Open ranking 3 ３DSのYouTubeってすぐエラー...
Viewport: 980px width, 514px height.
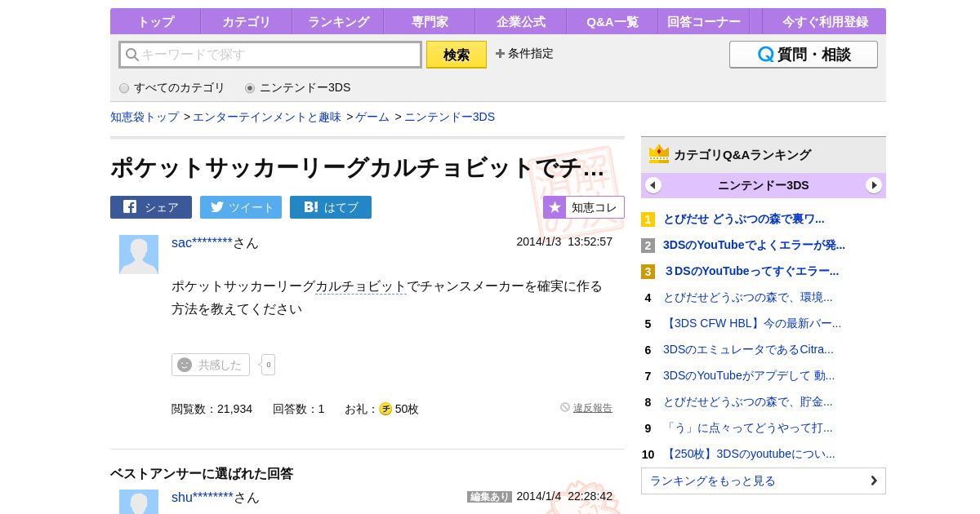[751, 271]
